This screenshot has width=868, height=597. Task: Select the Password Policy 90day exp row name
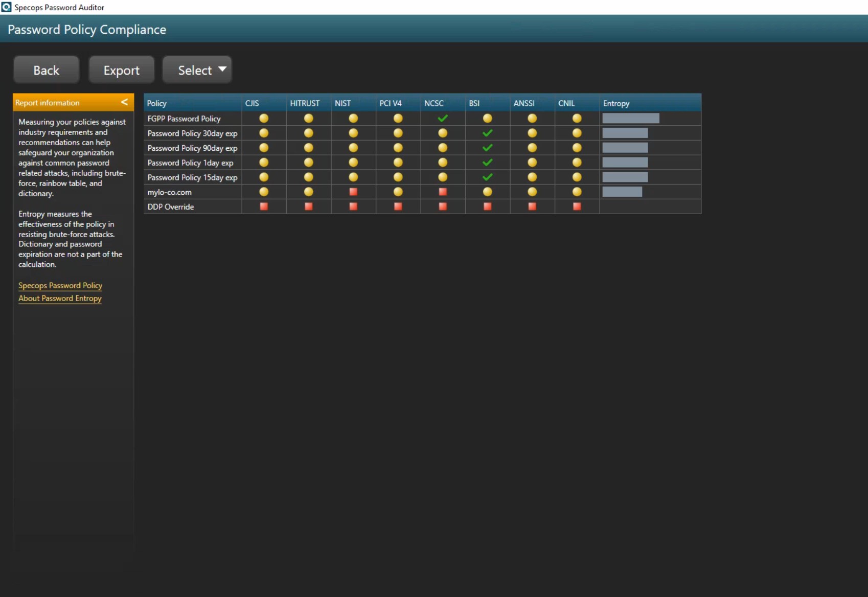pos(192,148)
